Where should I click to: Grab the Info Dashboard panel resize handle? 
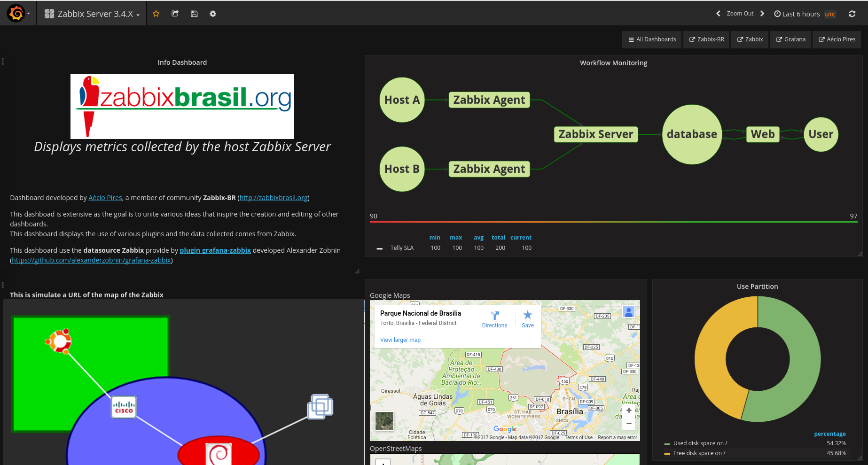click(357, 271)
